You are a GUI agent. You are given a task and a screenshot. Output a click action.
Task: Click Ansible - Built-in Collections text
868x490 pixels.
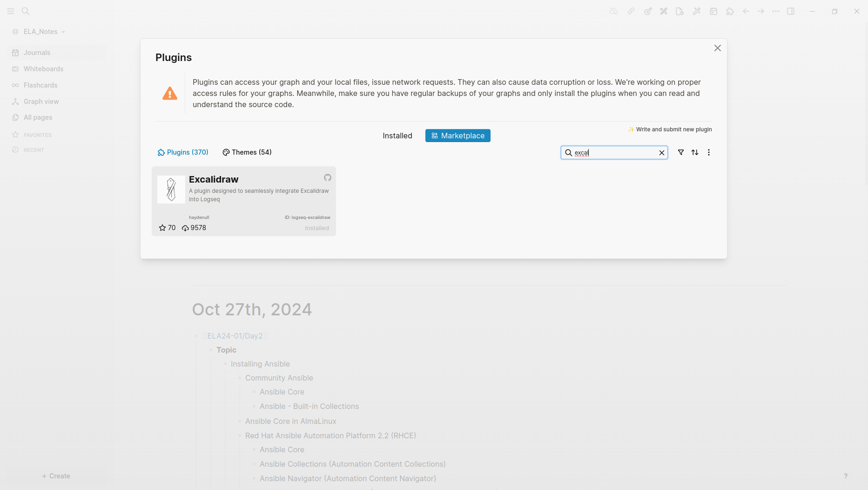[x=309, y=406]
